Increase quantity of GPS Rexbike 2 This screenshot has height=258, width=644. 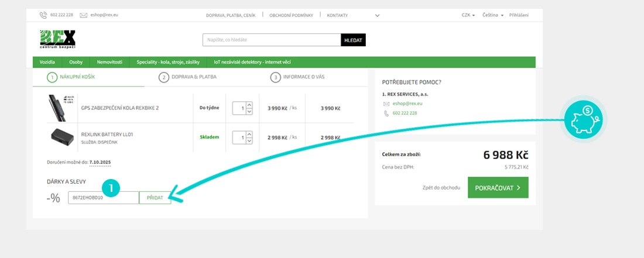pyautogui.click(x=249, y=105)
